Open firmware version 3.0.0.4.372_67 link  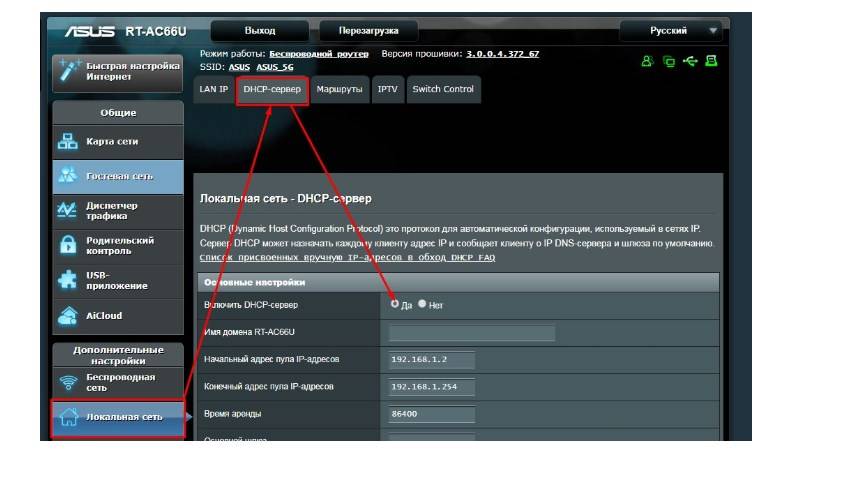(x=503, y=54)
